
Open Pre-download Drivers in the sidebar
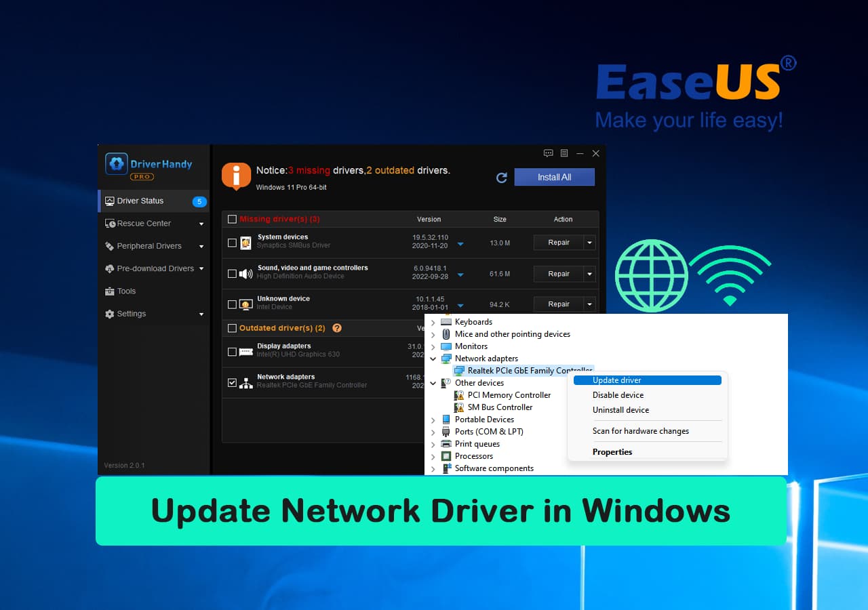click(153, 268)
